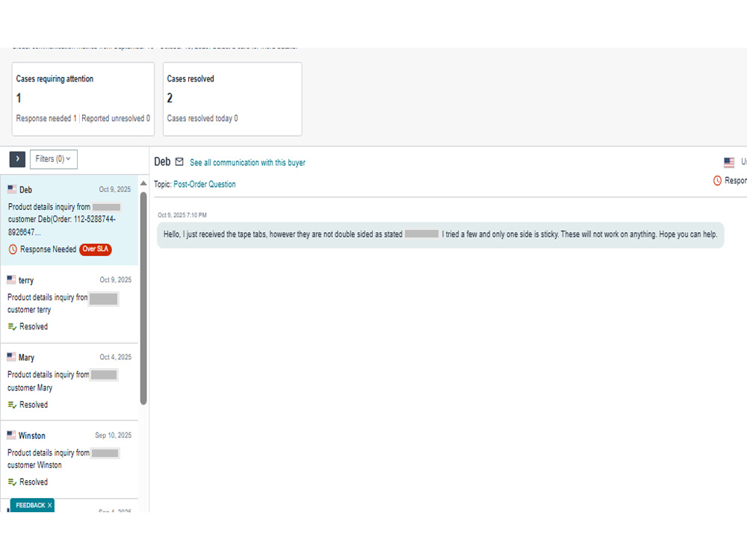Image resolution: width=747 pixels, height=560 pixels.
Task: Click the Response Needed clock icon on Deb's case
Action: click(x=13, y=249)
